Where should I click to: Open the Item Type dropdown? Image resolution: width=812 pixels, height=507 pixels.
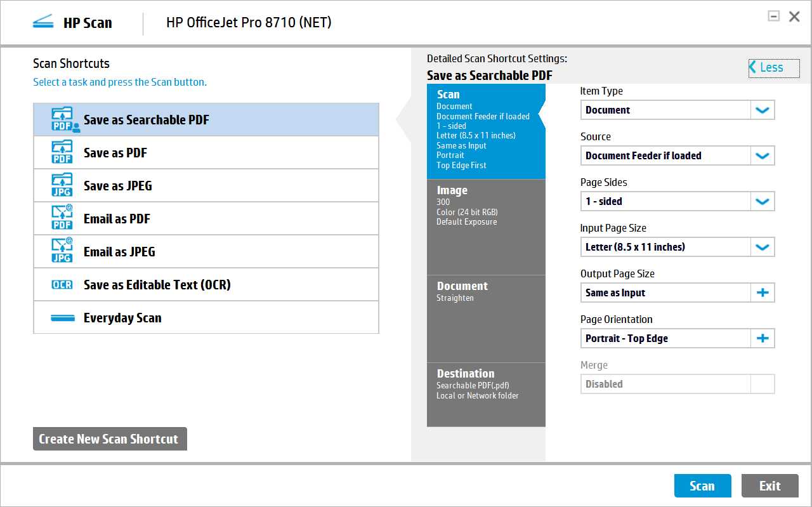pos(763,110)
